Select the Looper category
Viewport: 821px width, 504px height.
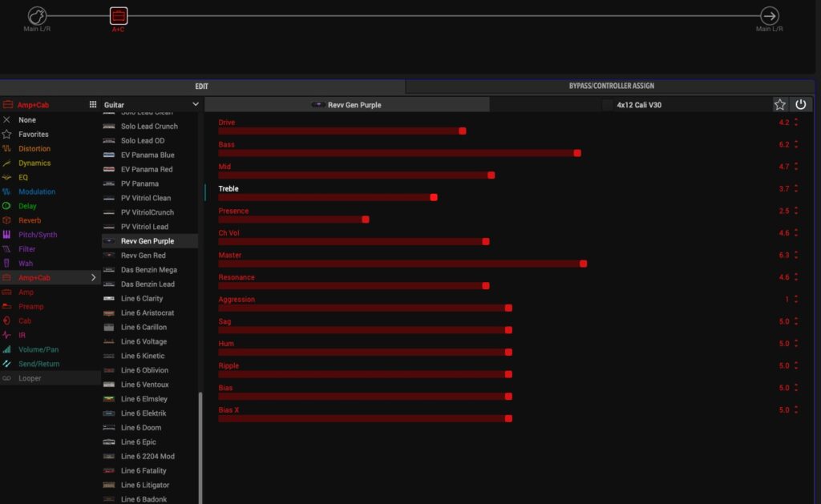coord(30,378)
